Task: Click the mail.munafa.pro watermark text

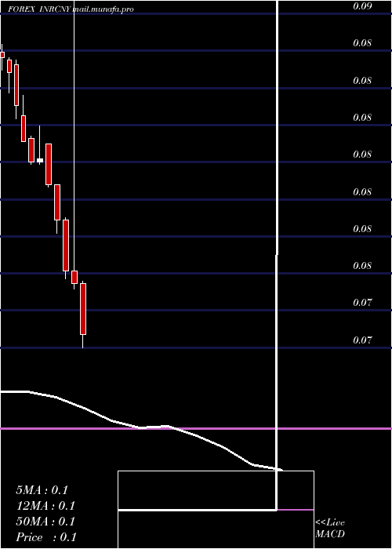Action: [103, 9]
